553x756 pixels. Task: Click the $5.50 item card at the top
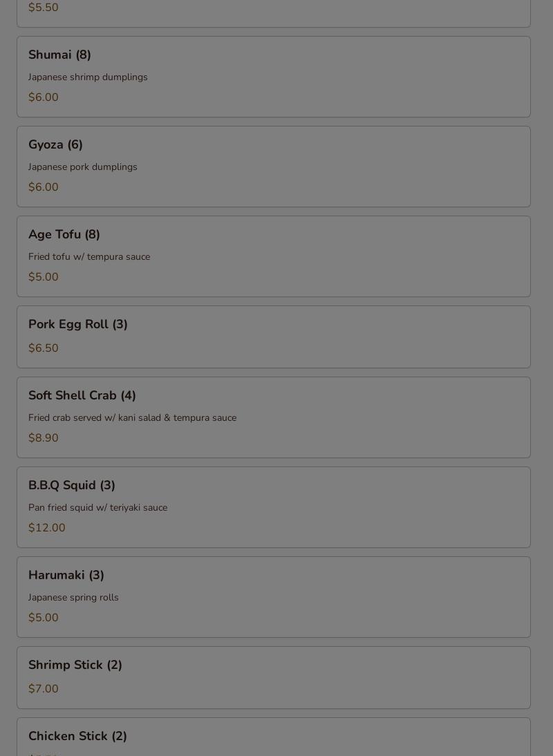pos(273,14)
